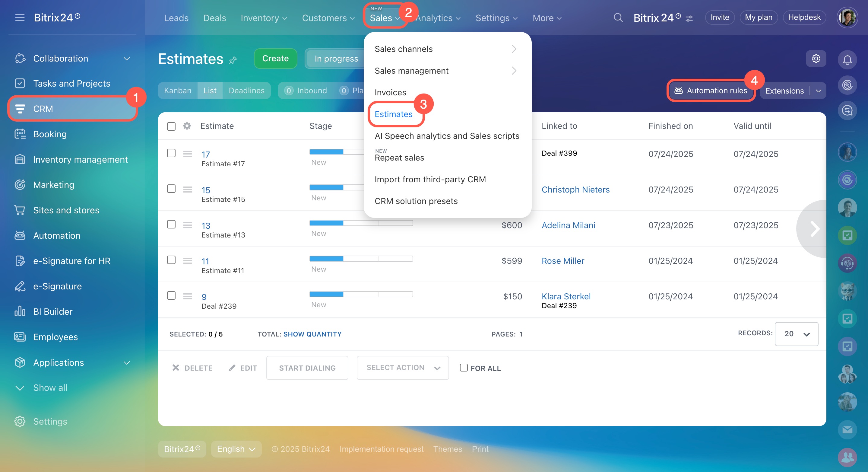Switch to the Kanban view tab
The width and height of the screenshot is (868, 472).
click(x=178, y=91)
